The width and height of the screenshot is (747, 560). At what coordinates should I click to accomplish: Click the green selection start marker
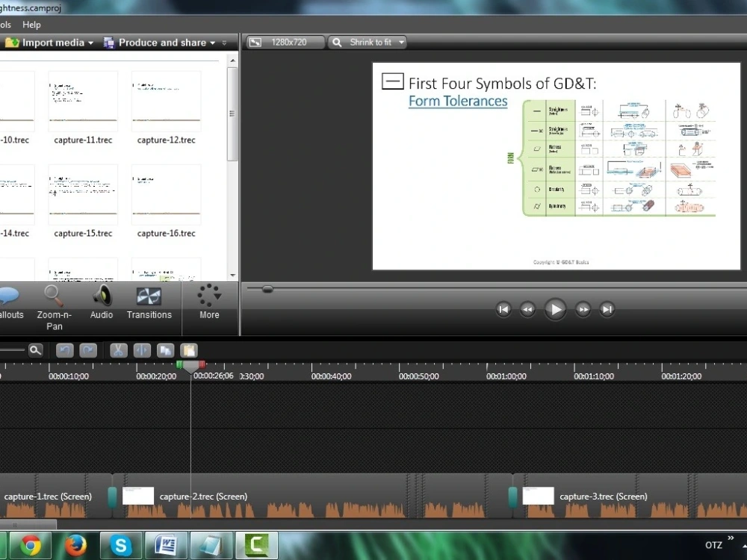coord(179,364)
